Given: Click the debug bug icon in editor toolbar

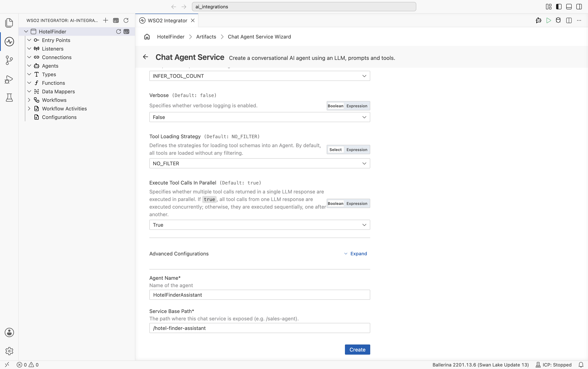Looking at the screenshot, I should (558, 20).
